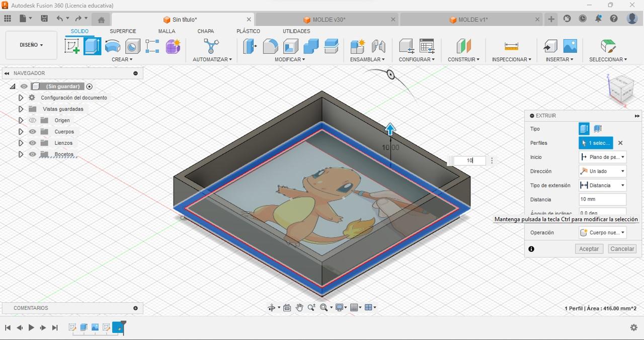Image resolution: width=644 pixels, height=340 pixels.
Task: Open the Tipo de extensión dropdown
Action: 602,185
